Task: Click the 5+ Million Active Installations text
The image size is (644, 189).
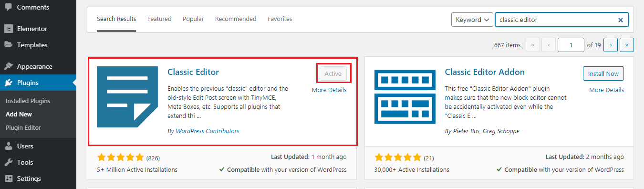Action: tap(137, 169)
